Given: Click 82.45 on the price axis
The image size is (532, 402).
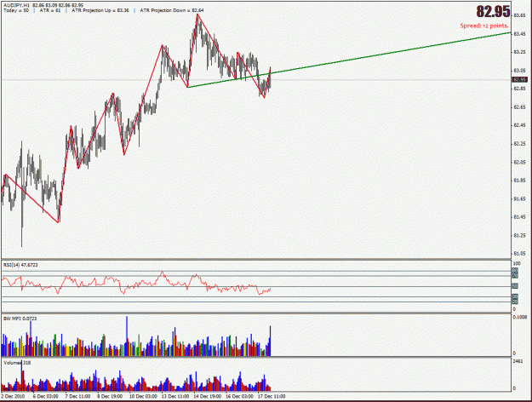Looking at the screenshot, I should (520, 126).
